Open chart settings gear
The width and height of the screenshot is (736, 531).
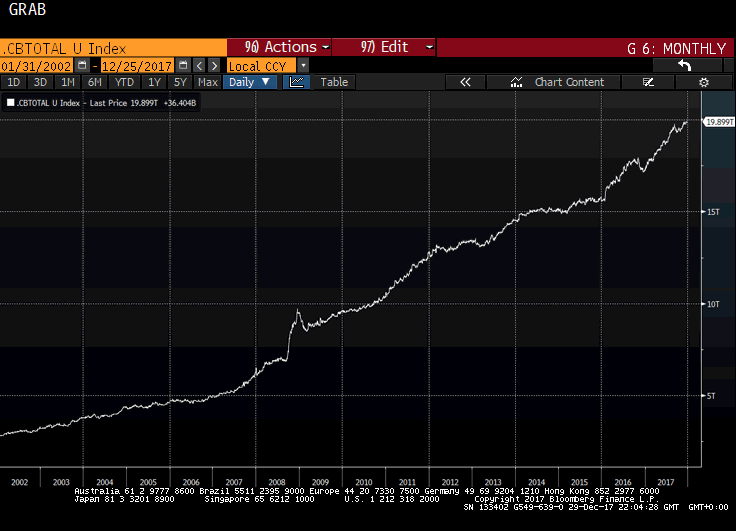[x=704, y=82]
